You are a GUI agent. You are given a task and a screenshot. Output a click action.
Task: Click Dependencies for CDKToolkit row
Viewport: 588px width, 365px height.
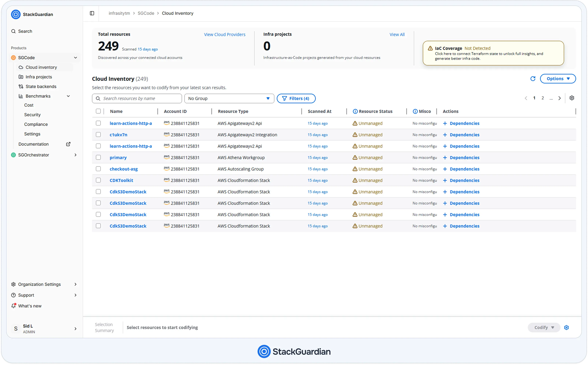[464, 180]
